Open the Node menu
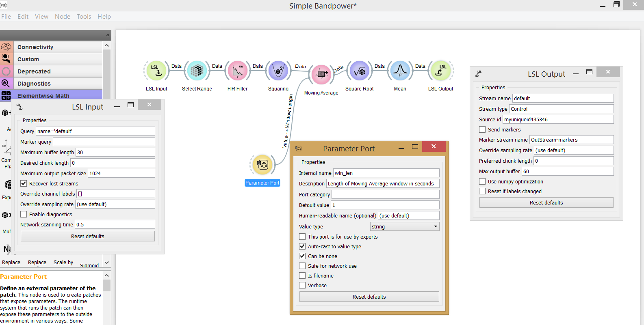Screen dimensions: 644x325 coord(63,17)
